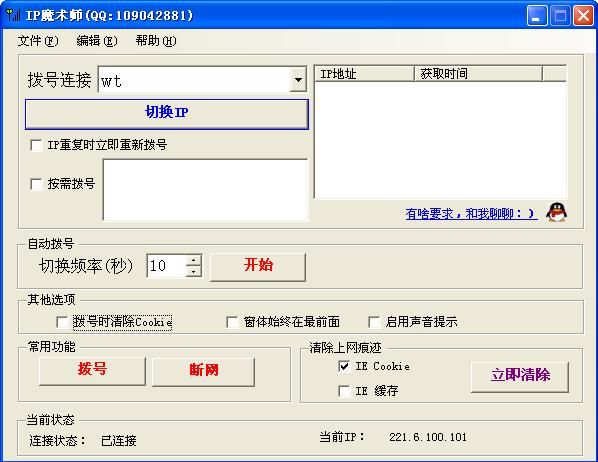Click the maximize window button
The height and width of the screenshot is (462, 598).
560,16
